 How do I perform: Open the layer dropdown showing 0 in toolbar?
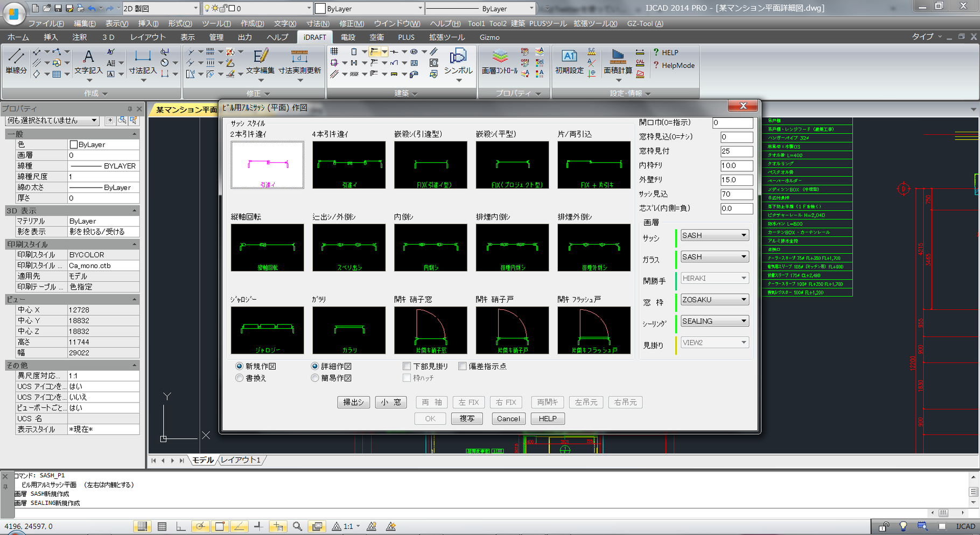[x=257, y=9]
